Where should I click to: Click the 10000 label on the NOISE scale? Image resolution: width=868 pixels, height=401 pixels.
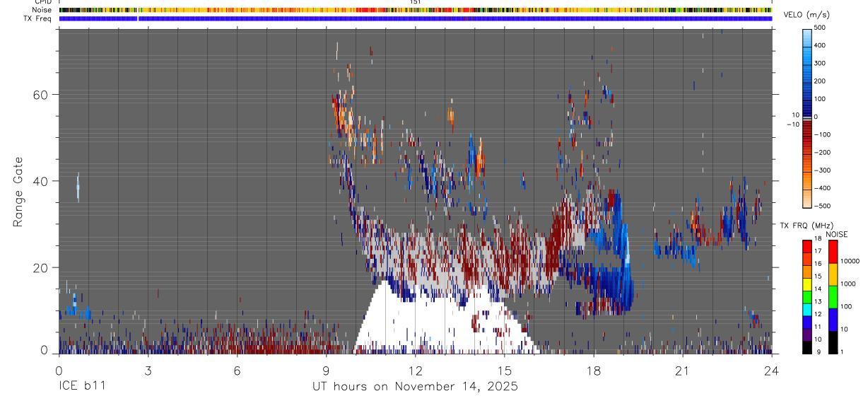852,261
